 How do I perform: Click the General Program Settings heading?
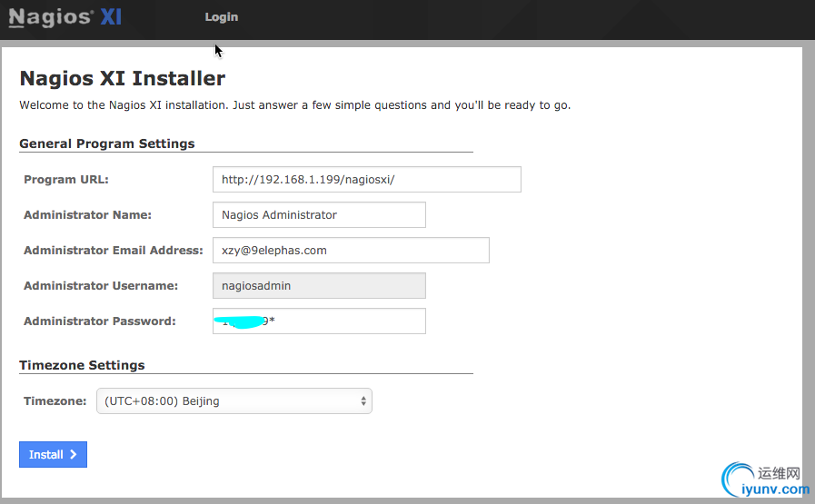coord(107,143)
